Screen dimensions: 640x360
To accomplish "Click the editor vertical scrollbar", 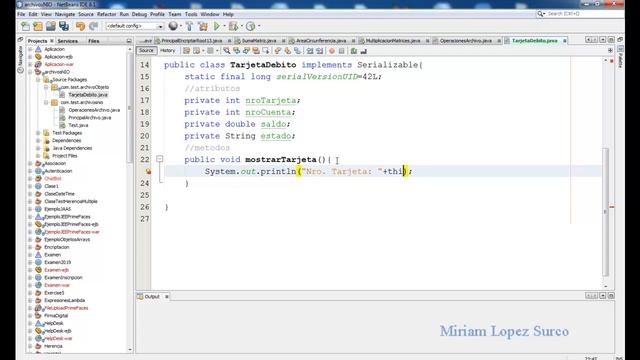I will [606, 212].
